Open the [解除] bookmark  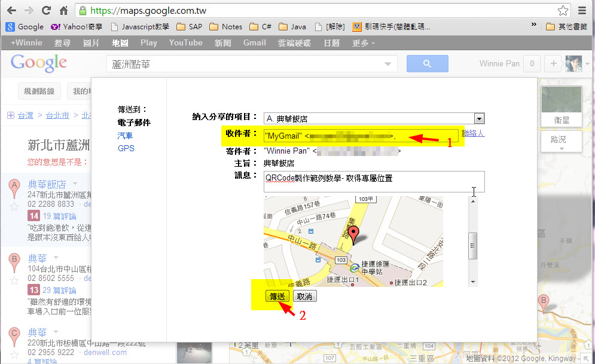pyautogui.click(x=329, y=26)
